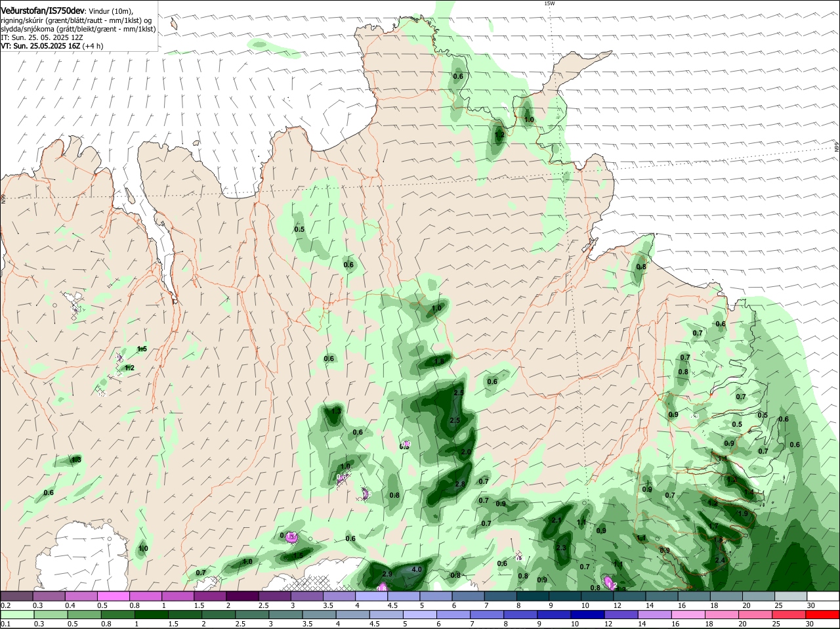The width and height of the screenshot is (840, 629).
Task: Click the light green 0.3–0.5 swatch in lower legend row
Action: [x=51, y=615]
